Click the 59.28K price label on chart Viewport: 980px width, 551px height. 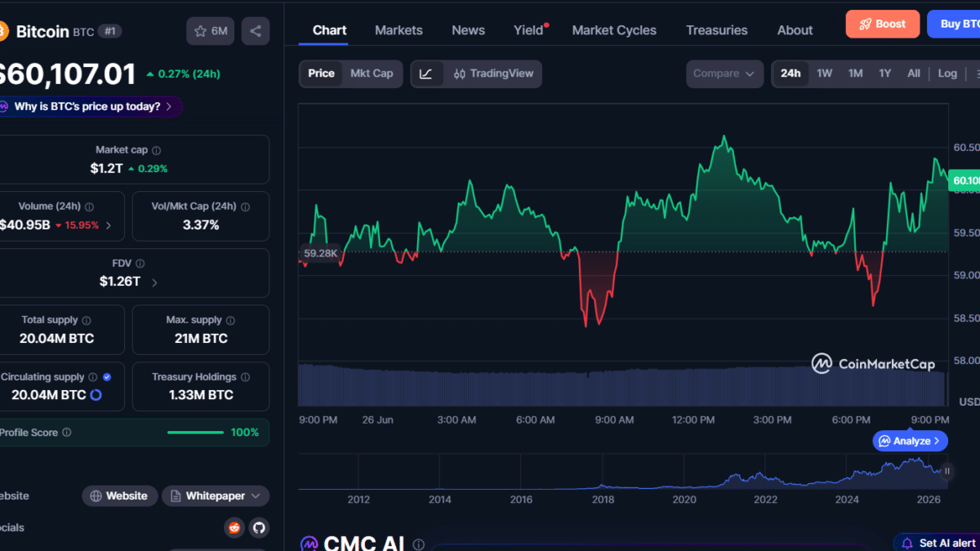point(320,253)
